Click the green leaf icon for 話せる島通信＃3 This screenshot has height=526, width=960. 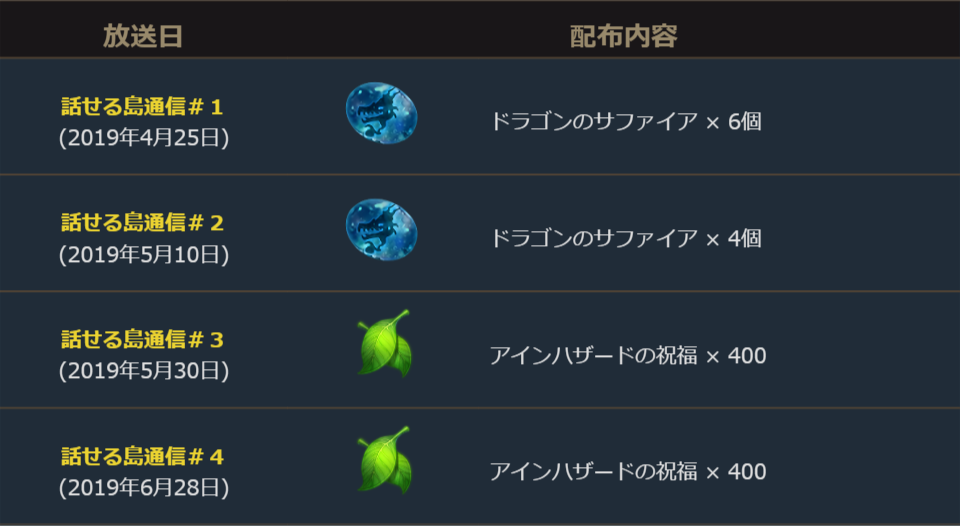[384, 344]
